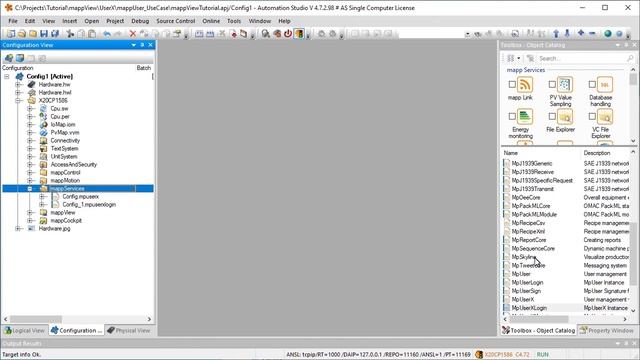Select the mappCockpit tree item
Screen dimensions: 640x360
click(66, 220)
